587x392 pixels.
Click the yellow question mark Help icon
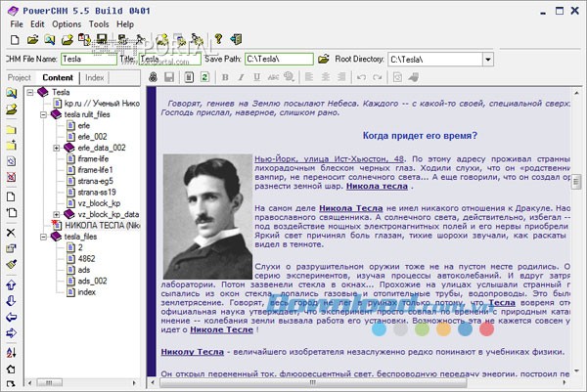coord(217,40)
